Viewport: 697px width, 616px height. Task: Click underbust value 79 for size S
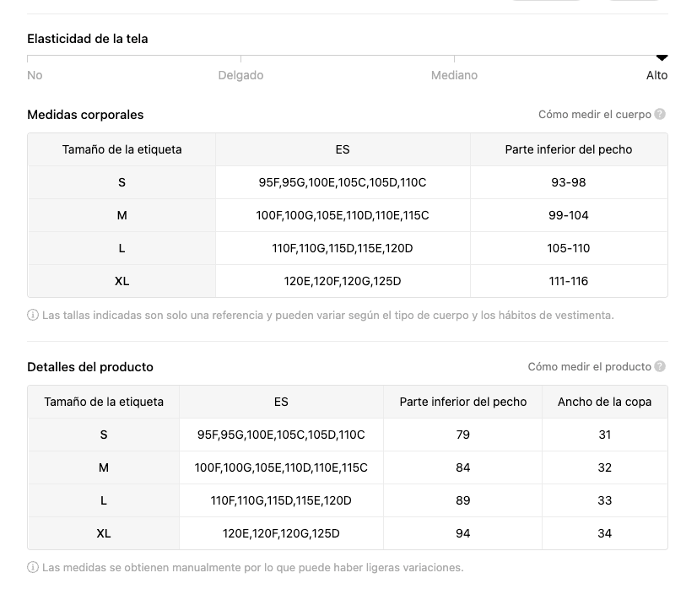coord(462,435)
